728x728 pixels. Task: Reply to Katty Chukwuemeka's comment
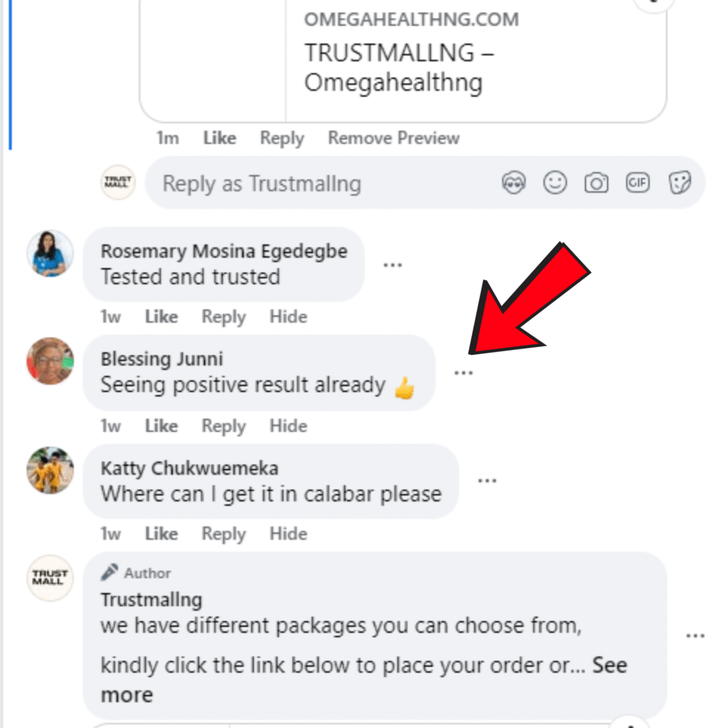[x=224, y=534]
